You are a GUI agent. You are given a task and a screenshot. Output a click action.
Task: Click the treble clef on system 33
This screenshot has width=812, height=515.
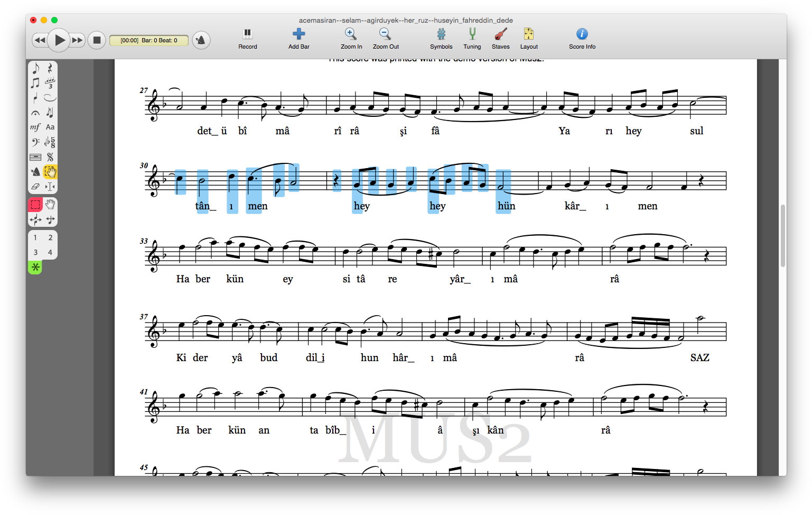click(154, 257)
